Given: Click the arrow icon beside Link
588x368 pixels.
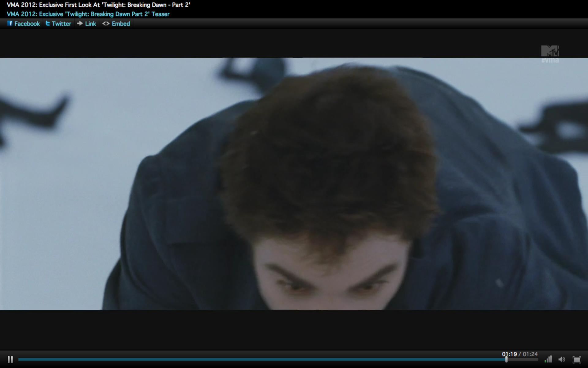Looking at the screenshot, I should coord(80,23).
